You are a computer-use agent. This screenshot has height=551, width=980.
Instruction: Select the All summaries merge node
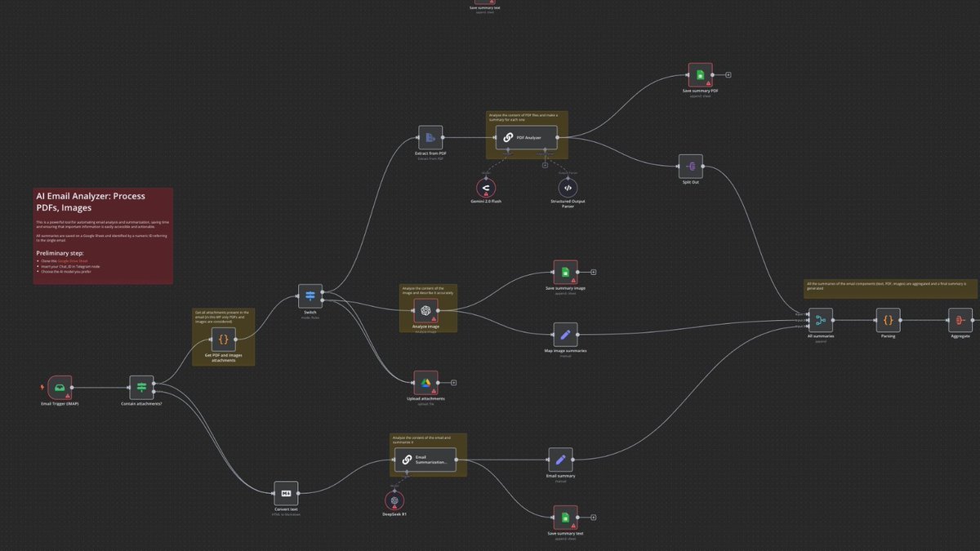(x=820, y=321)
